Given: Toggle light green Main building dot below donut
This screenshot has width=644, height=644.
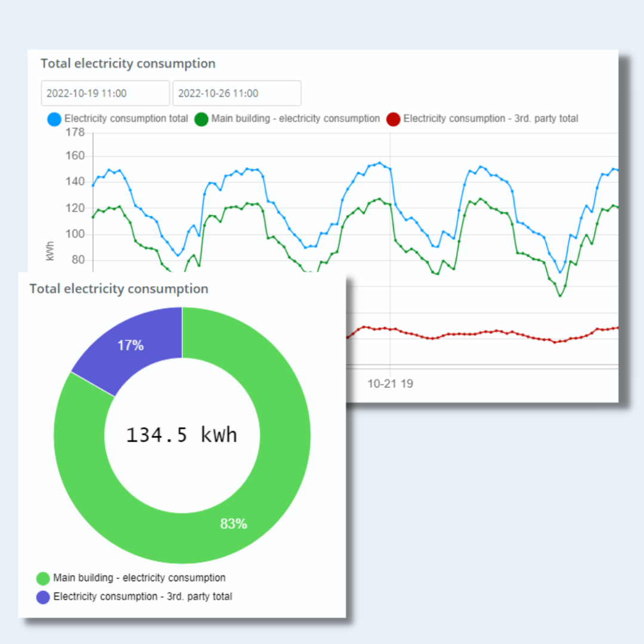Looking at the screenshot, I should tap(43, 578).
